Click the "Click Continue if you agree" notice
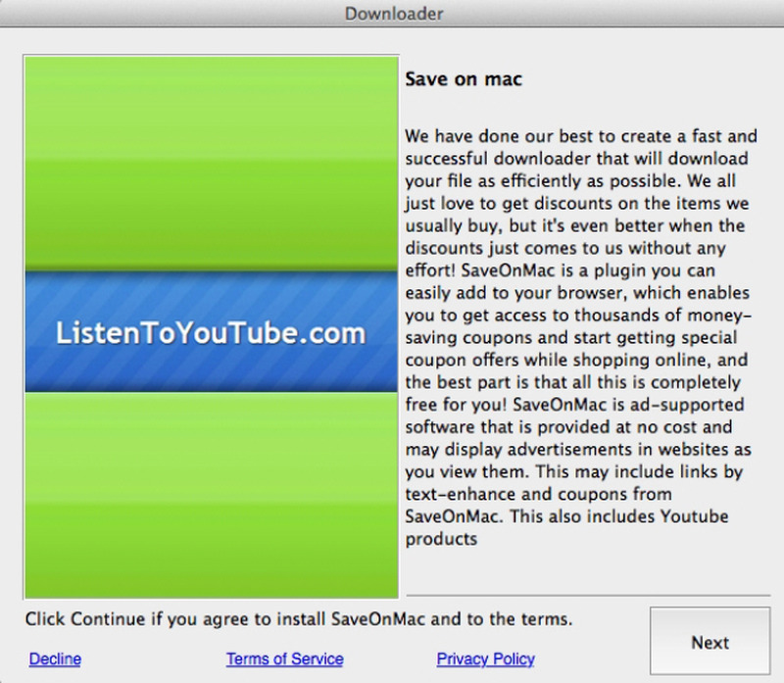This screenshot has width=784, height=683. point(298,619)
